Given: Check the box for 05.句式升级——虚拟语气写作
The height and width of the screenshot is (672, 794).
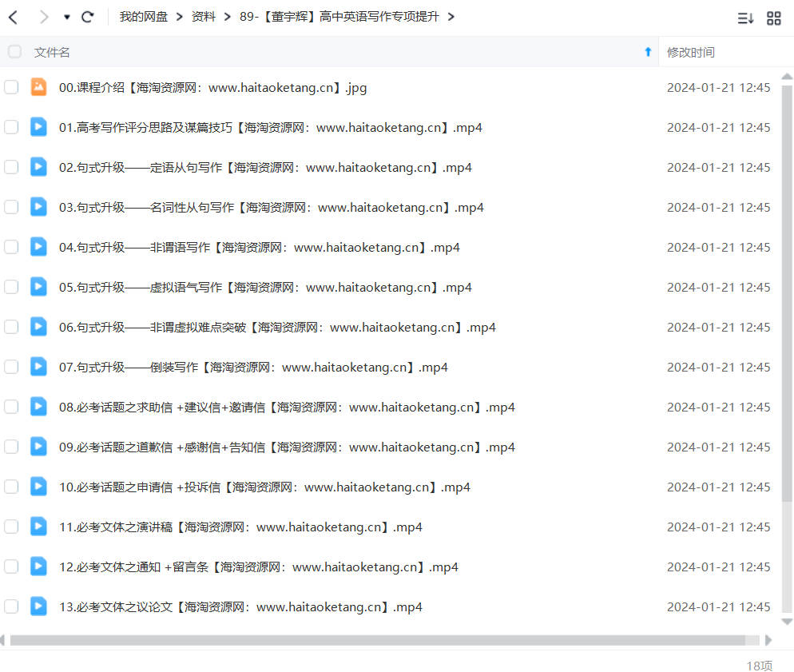Looking at the screenshot, I should click(x=11, y=287).
